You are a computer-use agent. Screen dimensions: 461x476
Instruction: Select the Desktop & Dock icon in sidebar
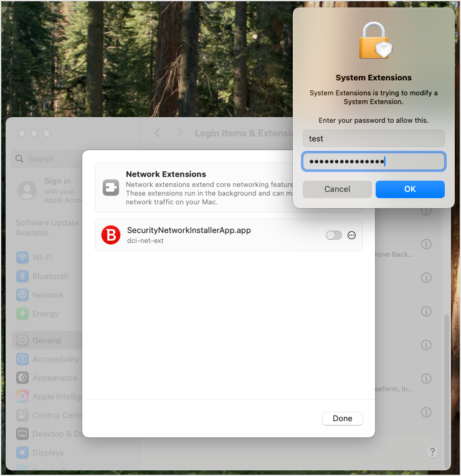(22, 434)
